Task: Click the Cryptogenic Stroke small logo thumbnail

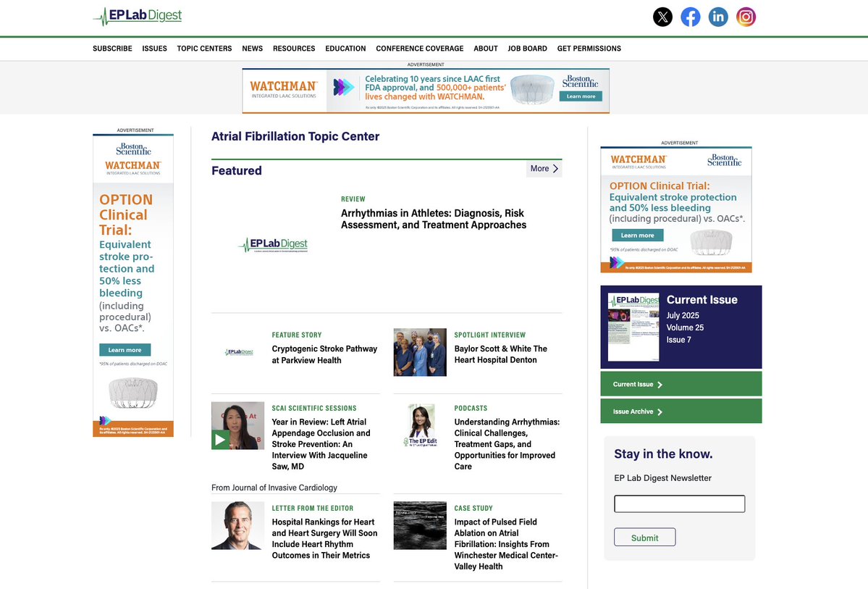Action: pos(239,352)
